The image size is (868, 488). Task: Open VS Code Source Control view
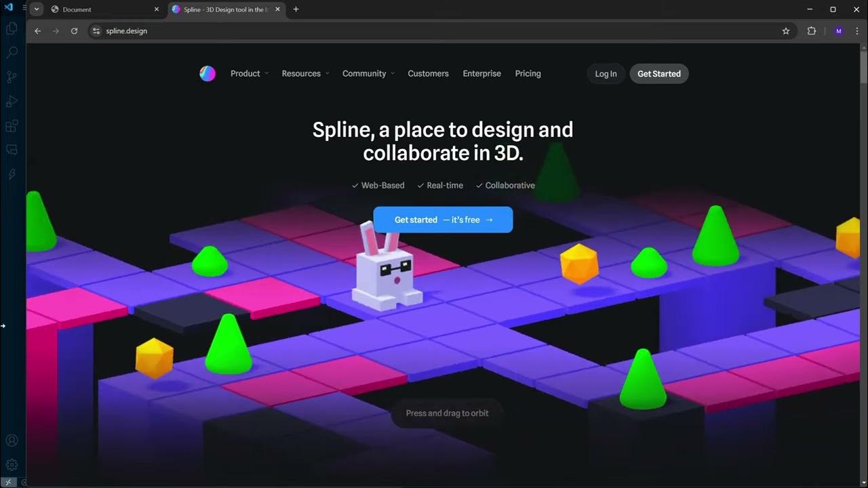tap(12, 77)
